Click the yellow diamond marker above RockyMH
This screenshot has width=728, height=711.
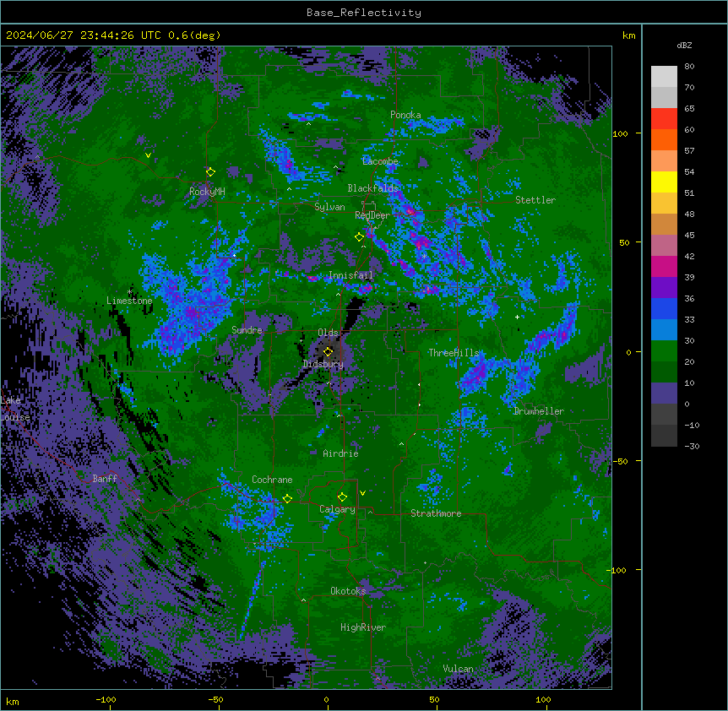click(x=211, y=172)
